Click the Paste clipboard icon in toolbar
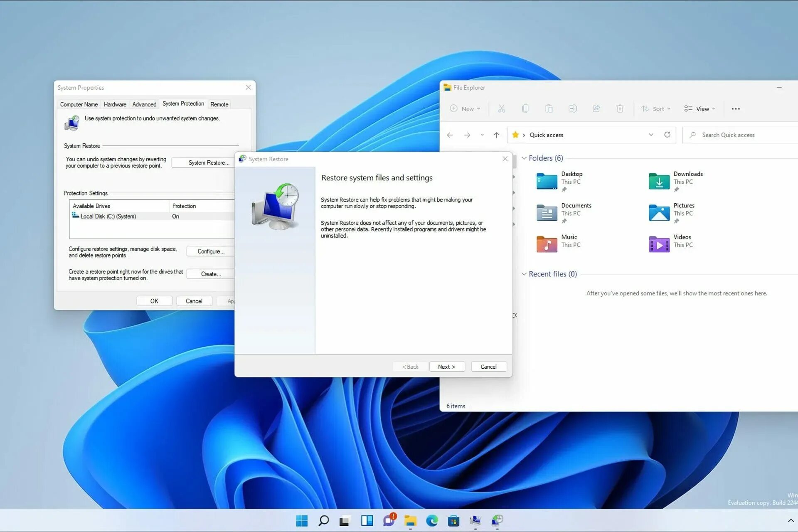798x532 pixels. pyautogui.click(x=549, y=108)
